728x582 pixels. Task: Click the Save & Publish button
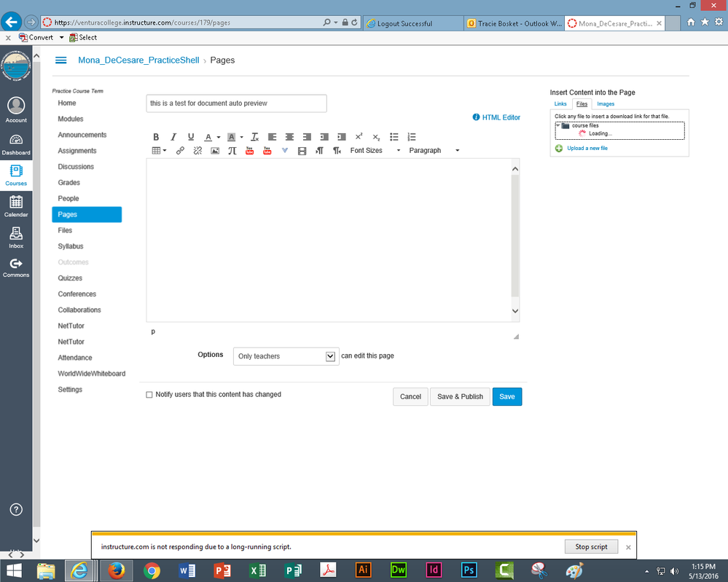pyautogui.click(x=460, y=396)
